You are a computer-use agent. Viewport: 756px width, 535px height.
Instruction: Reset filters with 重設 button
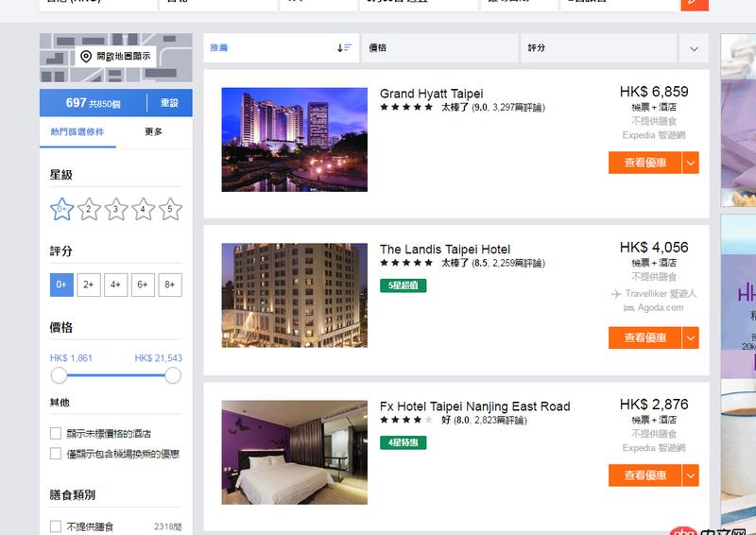pyautogui.click(x=169, y=103)
